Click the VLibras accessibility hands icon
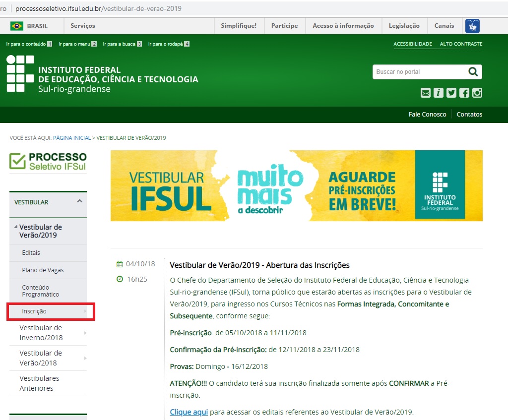 click(472, 26)
